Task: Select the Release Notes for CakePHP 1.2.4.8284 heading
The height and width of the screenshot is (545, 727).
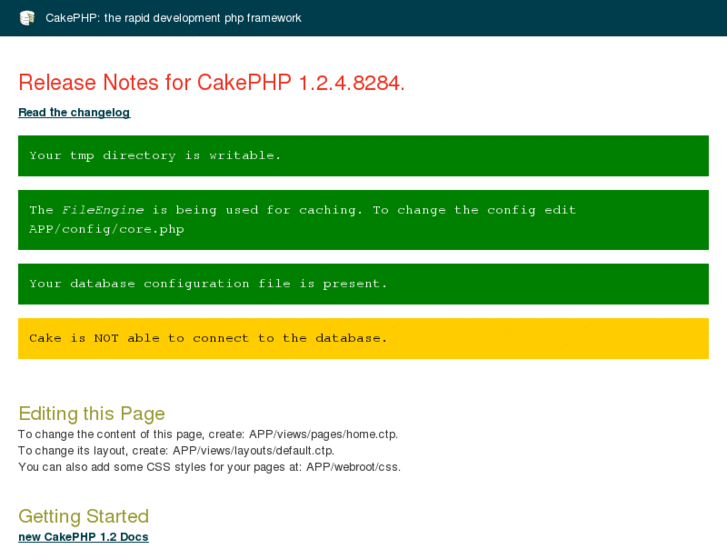Action: coord(211,83)
